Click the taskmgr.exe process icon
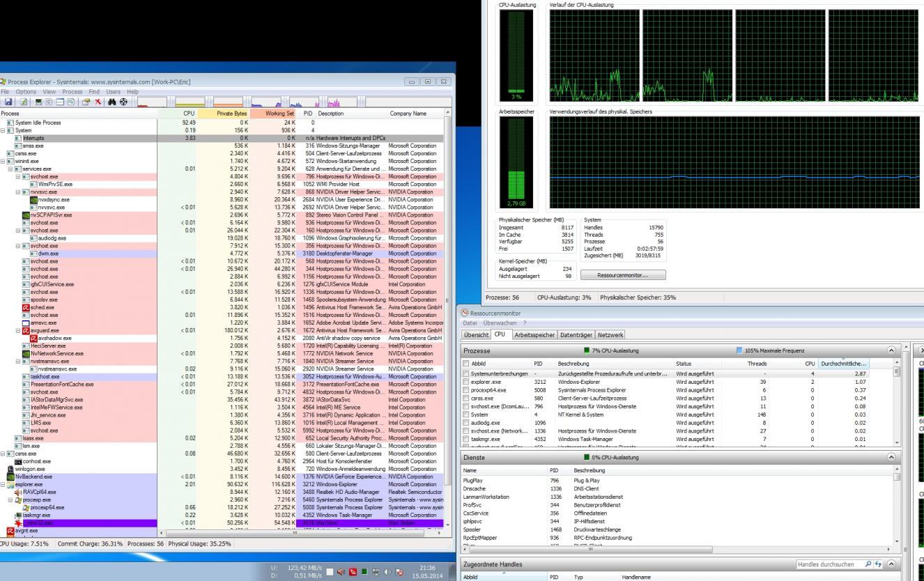This screenshot has height=581, width=924. coord(18,516)
